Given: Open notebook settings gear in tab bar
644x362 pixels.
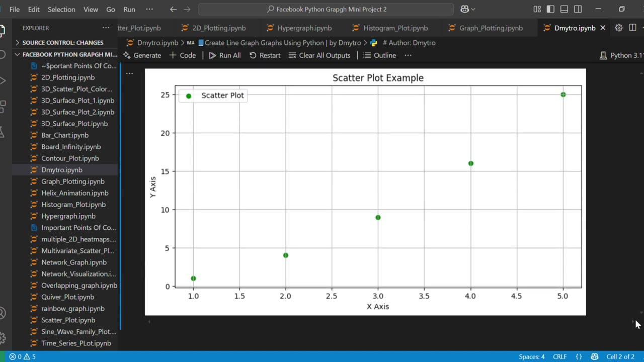Looking at the screenshot, I should (x=619, y=28).
